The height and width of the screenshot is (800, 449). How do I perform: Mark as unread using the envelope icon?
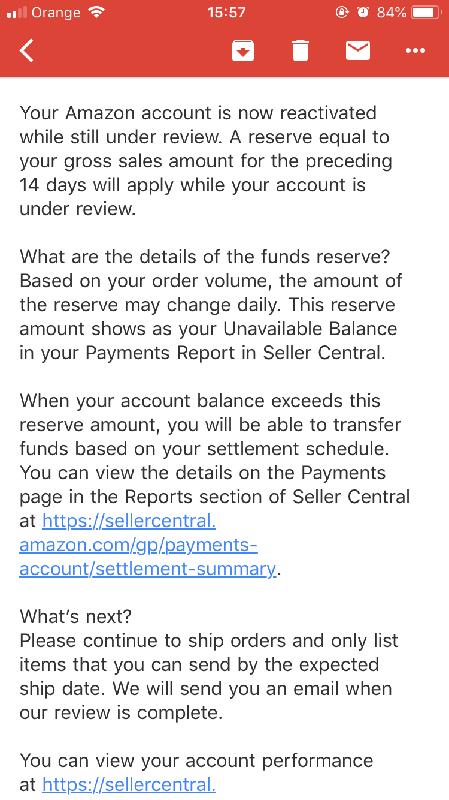358,51
